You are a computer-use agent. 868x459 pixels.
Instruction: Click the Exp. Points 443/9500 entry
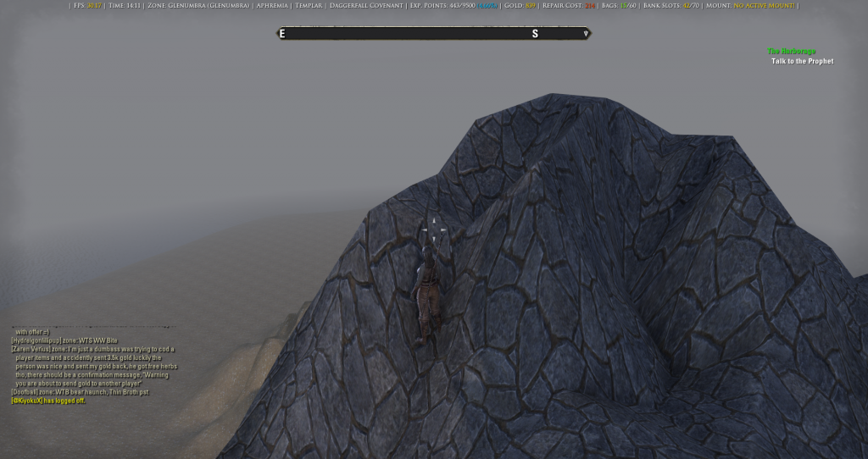tap(453, 6)
